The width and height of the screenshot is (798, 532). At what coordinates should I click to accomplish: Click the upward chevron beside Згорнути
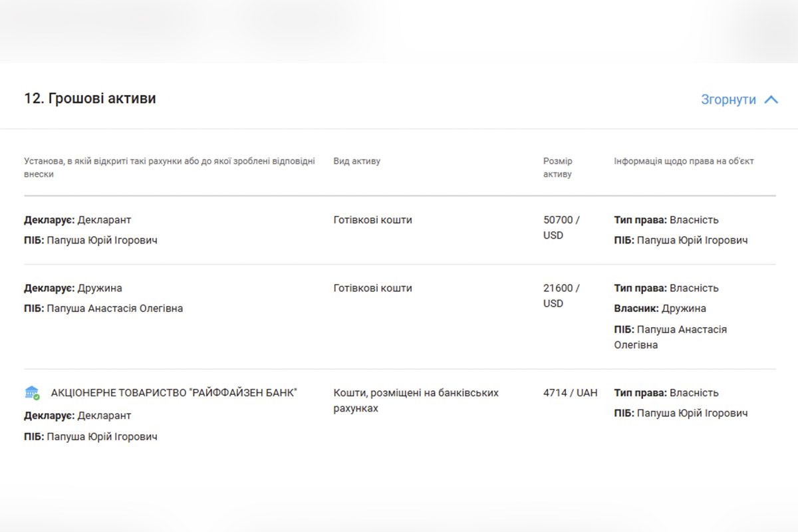click(771, 100)
